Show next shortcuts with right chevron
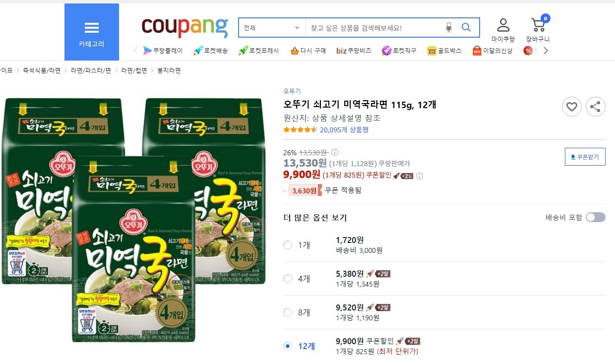 click(x=546, y=51)
